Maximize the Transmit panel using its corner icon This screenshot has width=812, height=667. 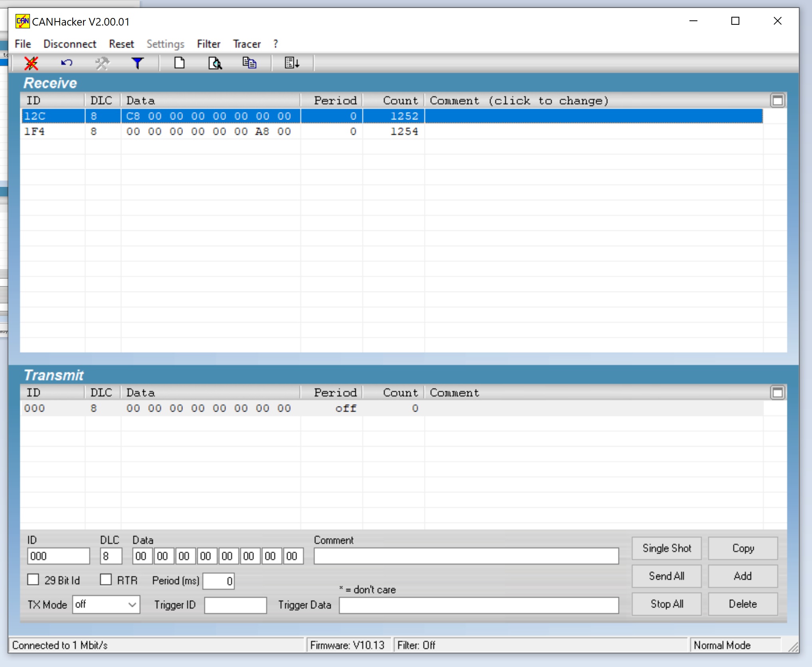[x=777, y=393]
